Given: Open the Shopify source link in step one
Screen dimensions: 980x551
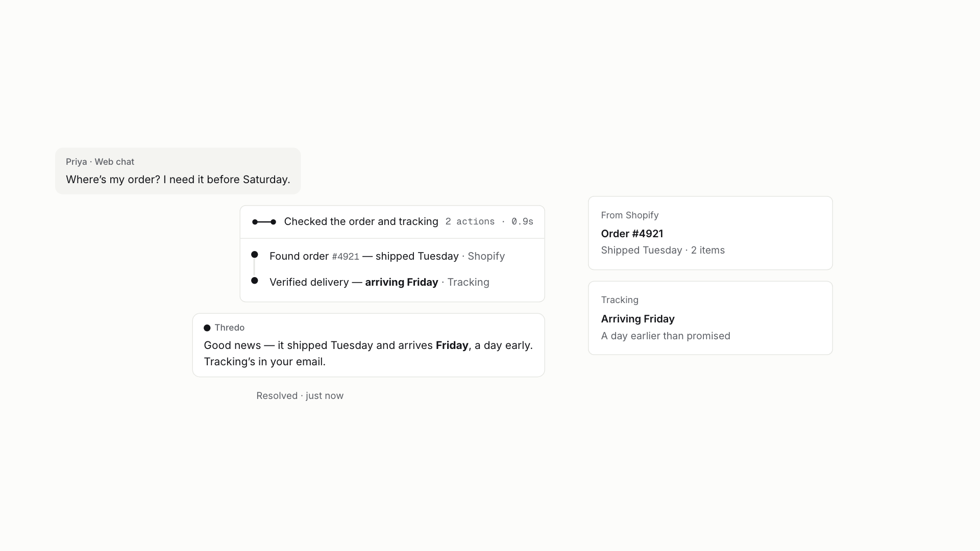Looking at the screenshot, I should point(486,256).
